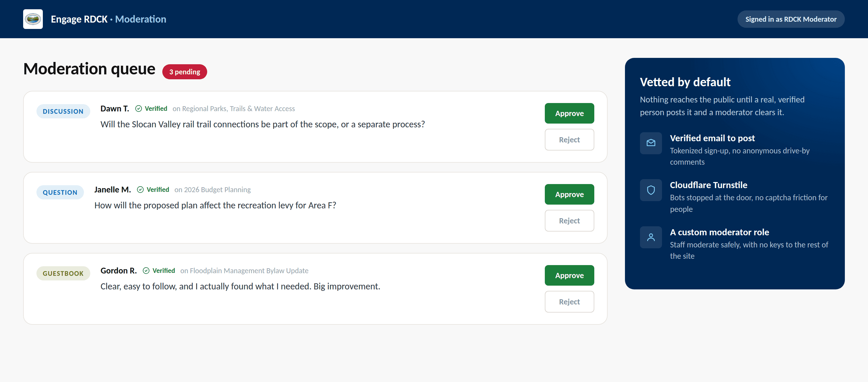
Task: Select the GUESTBOOK tag badge
Action: [x=63, y=273]
